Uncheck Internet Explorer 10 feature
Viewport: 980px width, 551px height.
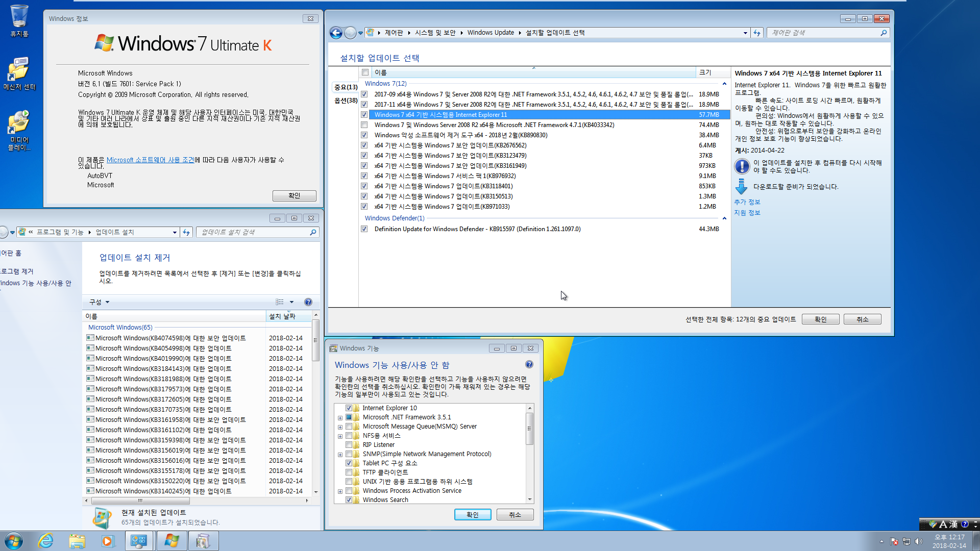(349, 408)
